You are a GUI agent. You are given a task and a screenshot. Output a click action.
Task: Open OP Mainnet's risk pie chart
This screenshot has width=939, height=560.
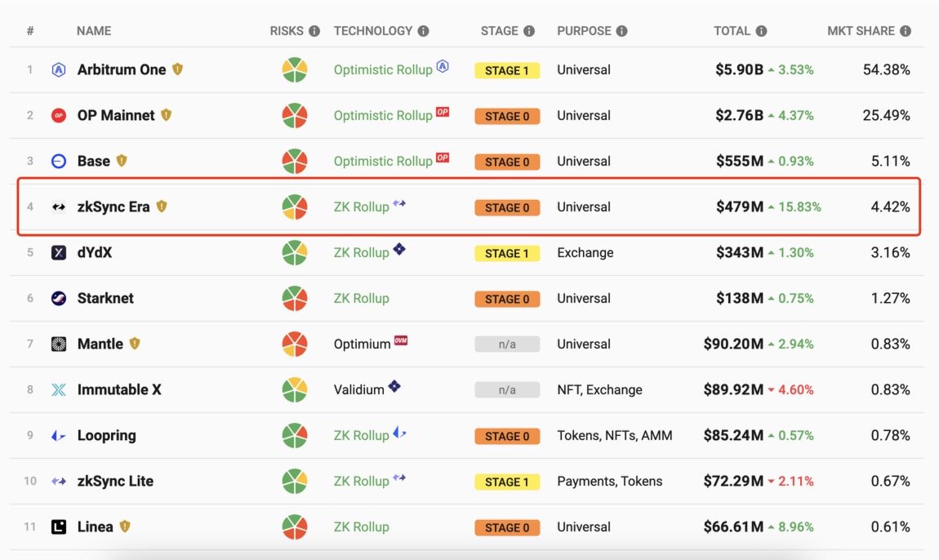295,116
